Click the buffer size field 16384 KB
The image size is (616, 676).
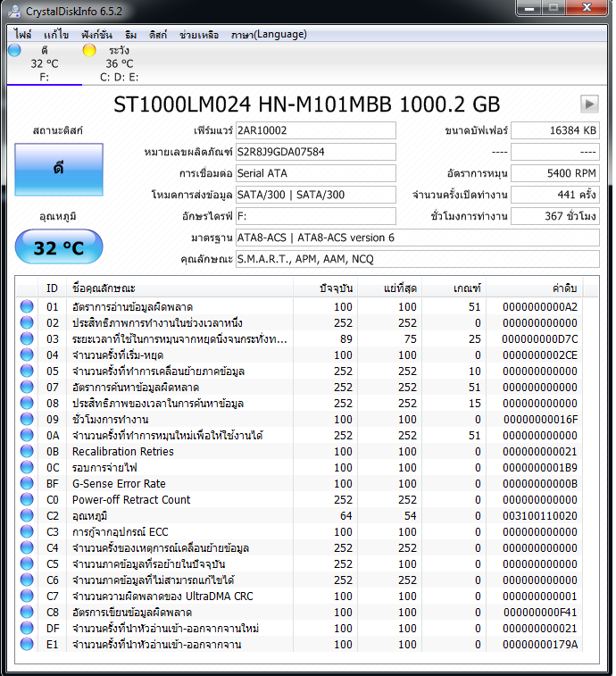click(555, 130)
